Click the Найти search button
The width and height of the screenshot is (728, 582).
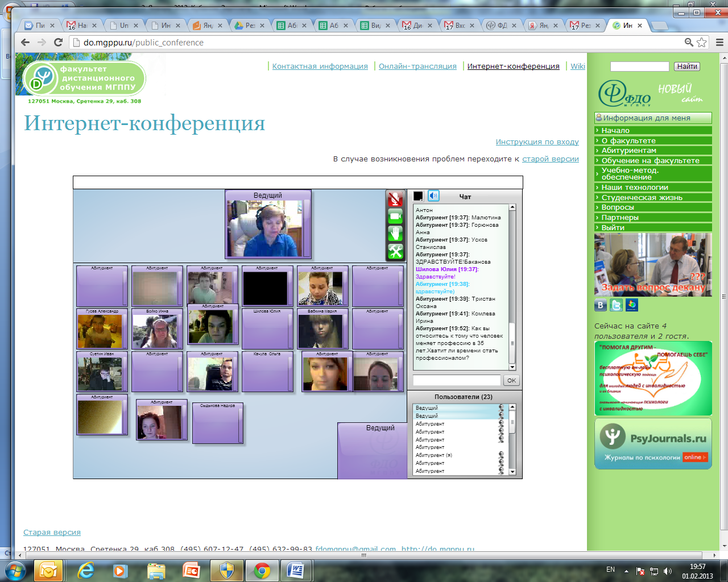[687, 66]
